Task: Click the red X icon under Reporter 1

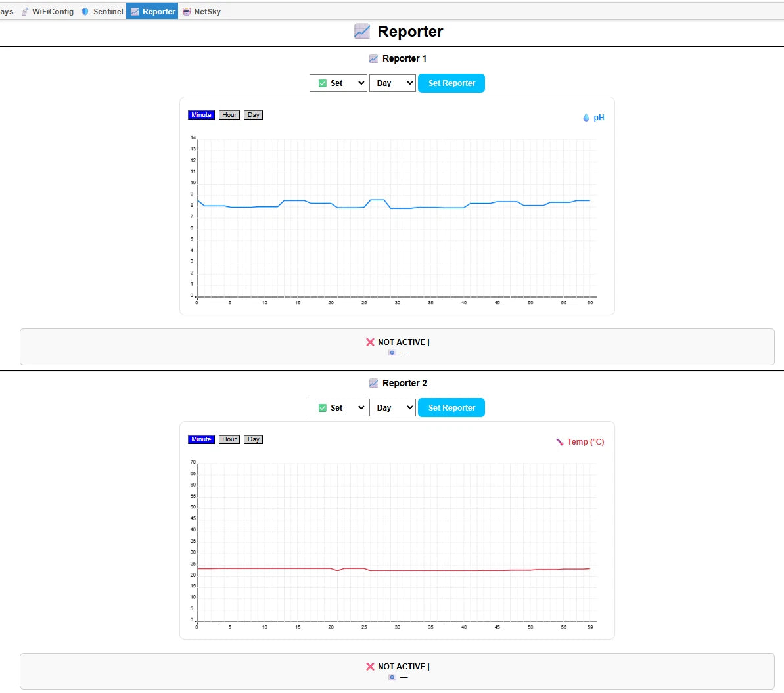Action: coord(370,342)
